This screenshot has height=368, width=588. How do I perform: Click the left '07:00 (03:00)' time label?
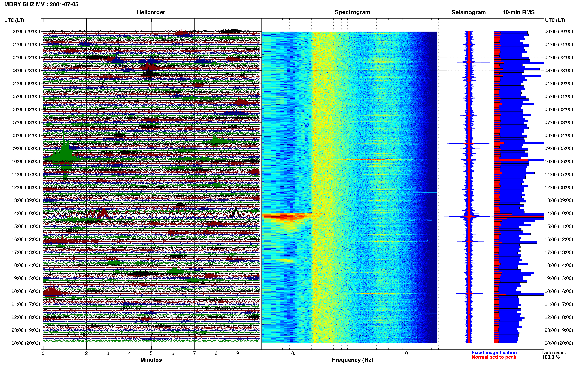(26, 122)
